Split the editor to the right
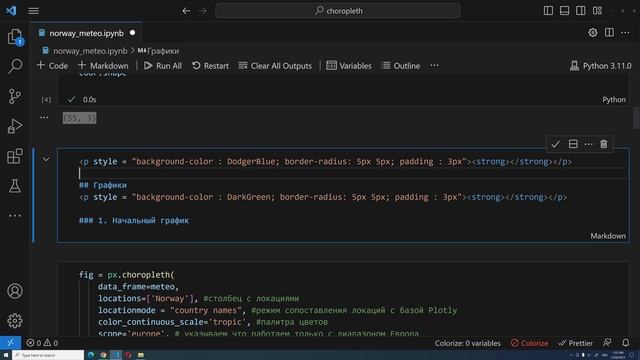Image resolution: width=640 pixels, height=360 pixels. [x=609, y=33]
